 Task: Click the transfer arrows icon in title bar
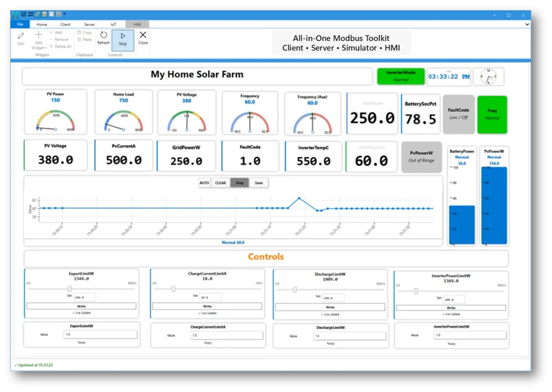click(x=31, y=14)
